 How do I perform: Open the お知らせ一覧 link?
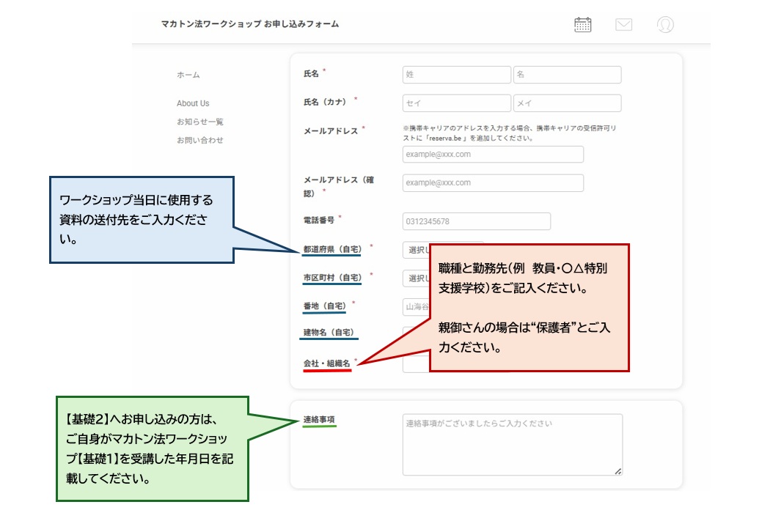coord(199,122)
